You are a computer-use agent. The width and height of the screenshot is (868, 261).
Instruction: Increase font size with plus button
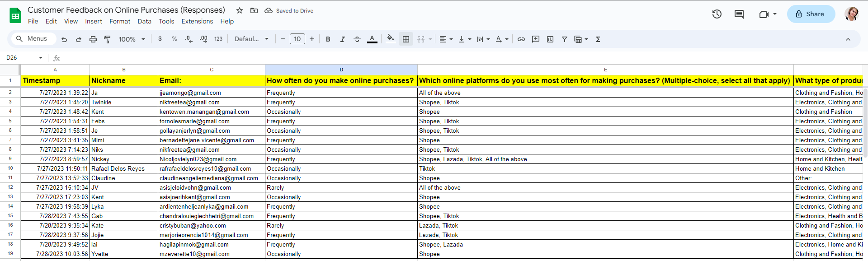[x=312, y=39]
